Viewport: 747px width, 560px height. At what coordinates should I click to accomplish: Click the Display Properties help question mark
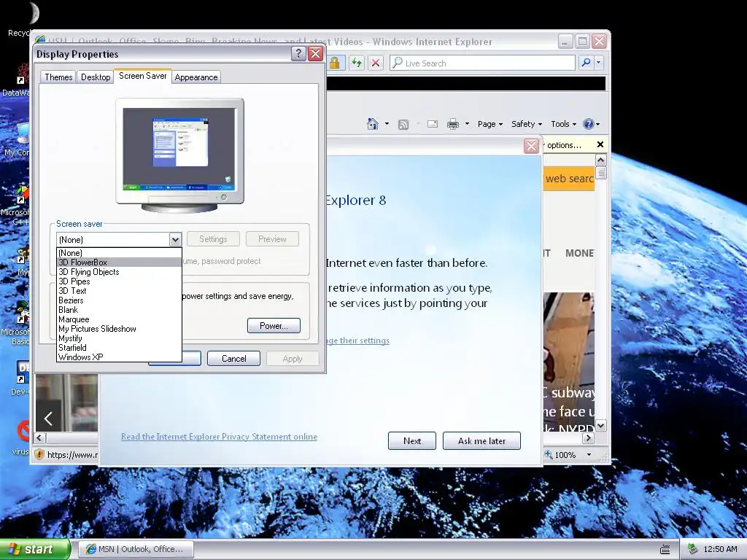click(x=298, y=53)
